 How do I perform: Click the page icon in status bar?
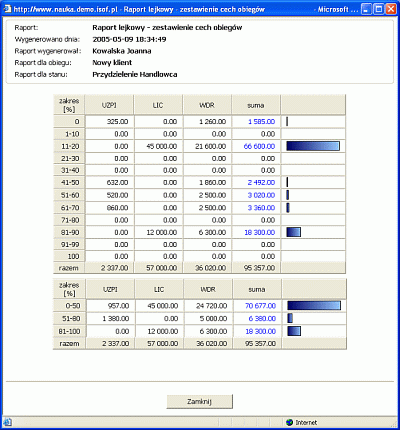pyautogui.click(x=8, y=422)
